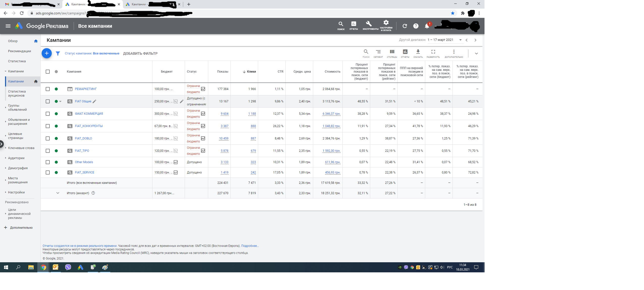
Task: Open the help question mark icon
Action: coord(416,26)
